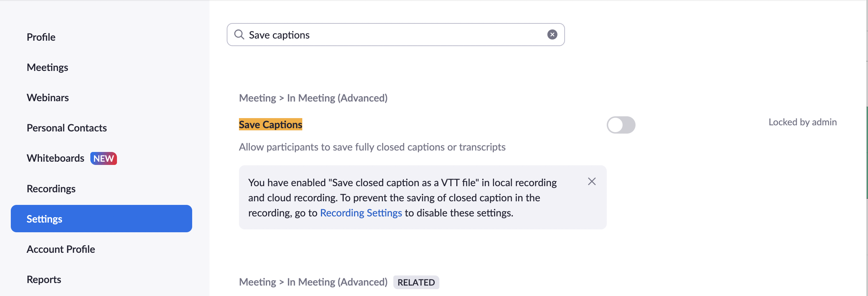The height and width of the screenshot is (296, 868).
Task: Open the Account Profile section
Action: pos(60,249)
